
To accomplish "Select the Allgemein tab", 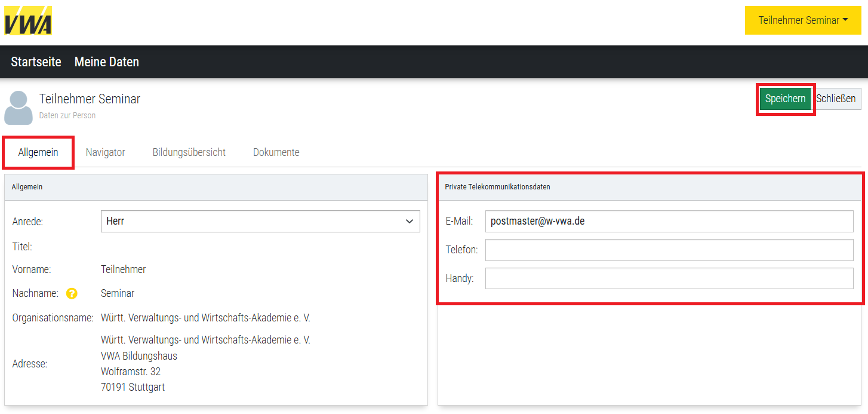I will [x=38, y=152].
